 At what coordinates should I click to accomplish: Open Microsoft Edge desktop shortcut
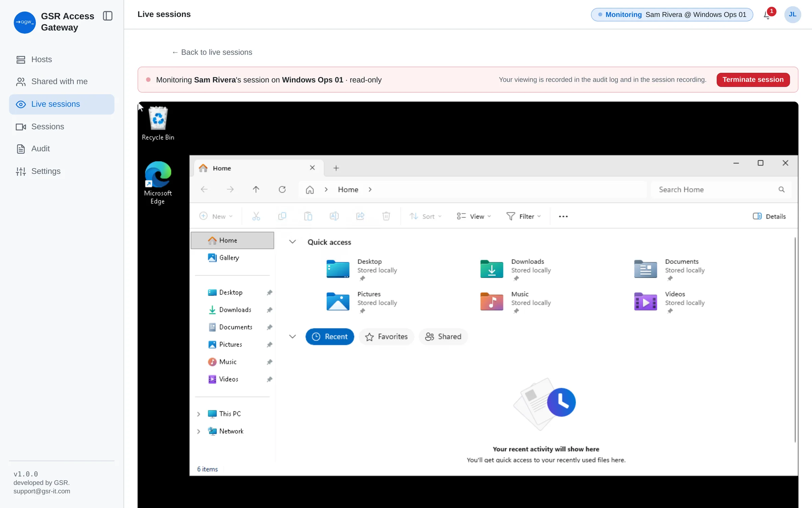click(158, 183)
